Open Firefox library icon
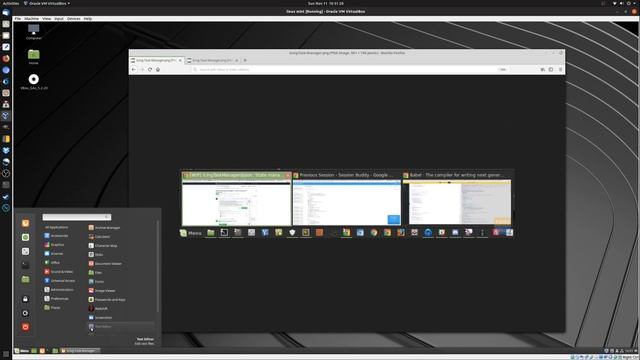 543,69
